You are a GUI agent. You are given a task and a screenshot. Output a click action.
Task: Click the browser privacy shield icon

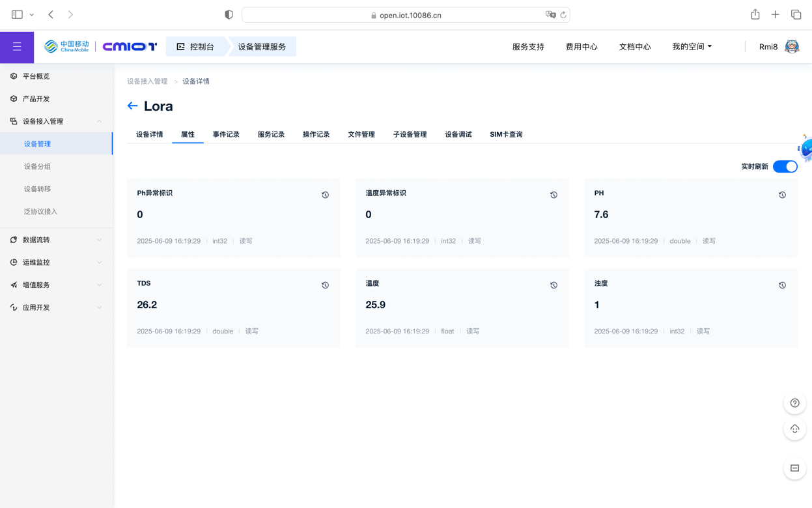coord(229,14)
